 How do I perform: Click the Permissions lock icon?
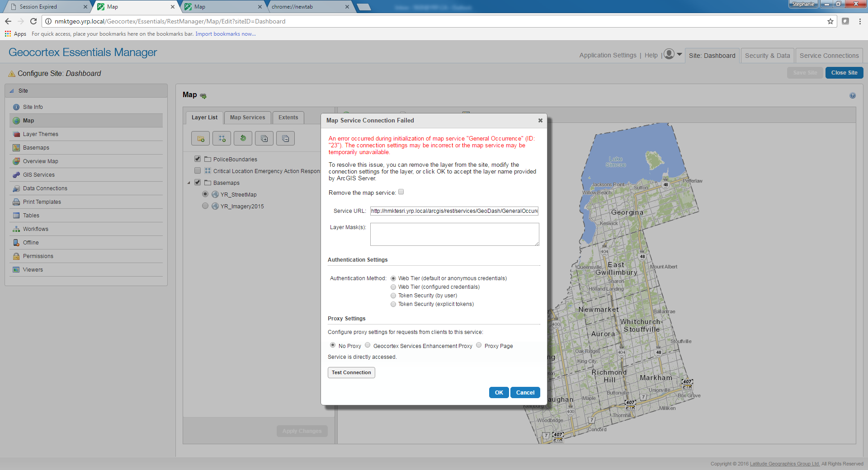[x=16, y=256]
